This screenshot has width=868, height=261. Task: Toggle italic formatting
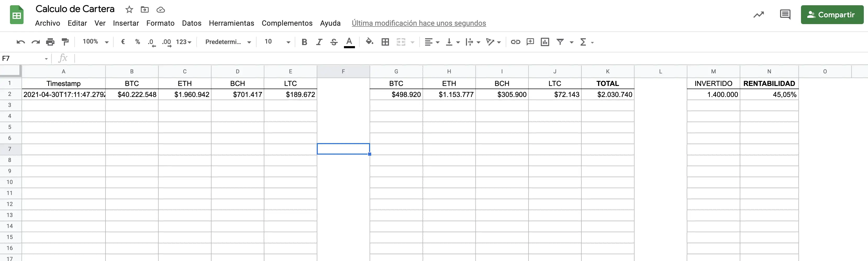coord(319,42)
